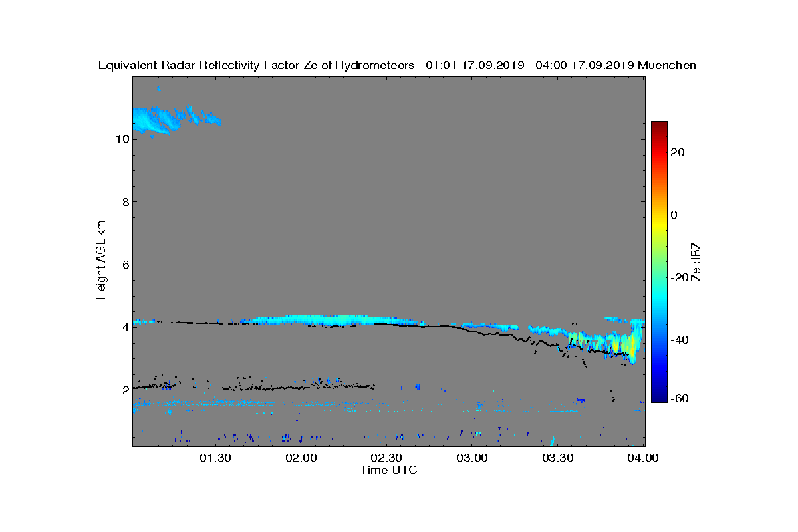Viewport: 798px width, 532px height.
Task: Click the 01:30 time tick label
Action: click(217, 458)
